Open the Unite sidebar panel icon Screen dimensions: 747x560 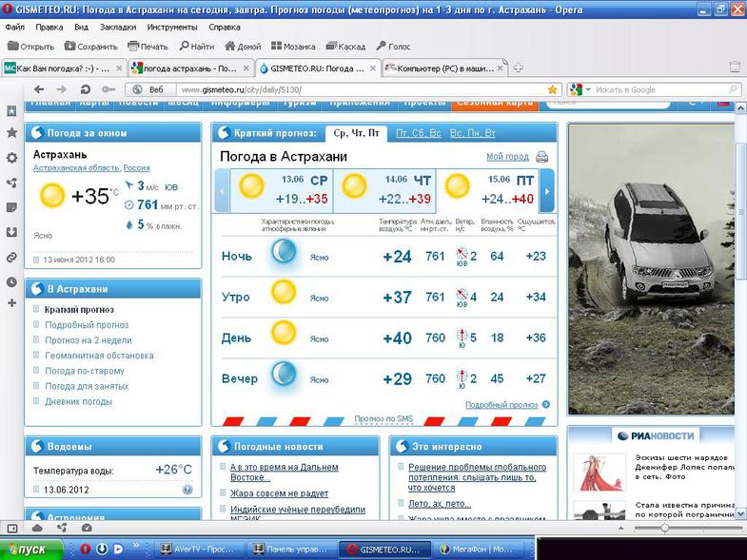[12, 183]
